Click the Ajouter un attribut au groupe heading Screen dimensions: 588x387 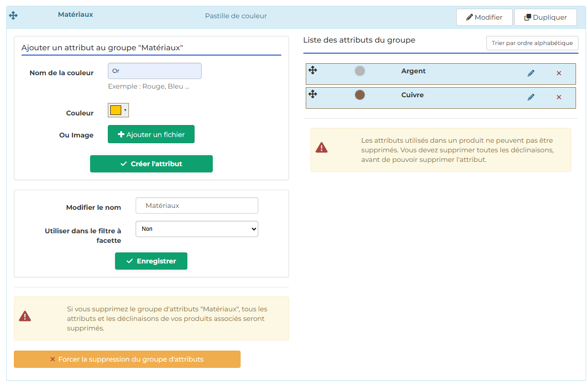pyautogui.click(x=103, y=48)
